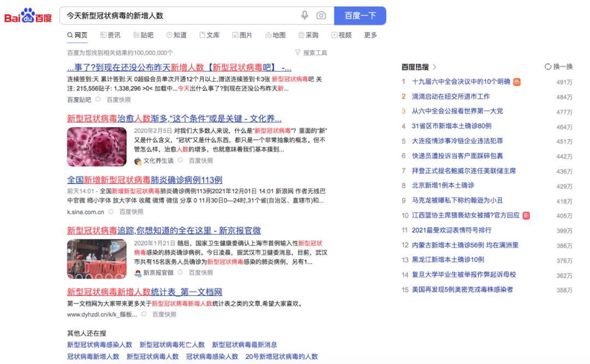Click the k.sina.com.cn source link
Screen dimensions: 590x364
85,212
